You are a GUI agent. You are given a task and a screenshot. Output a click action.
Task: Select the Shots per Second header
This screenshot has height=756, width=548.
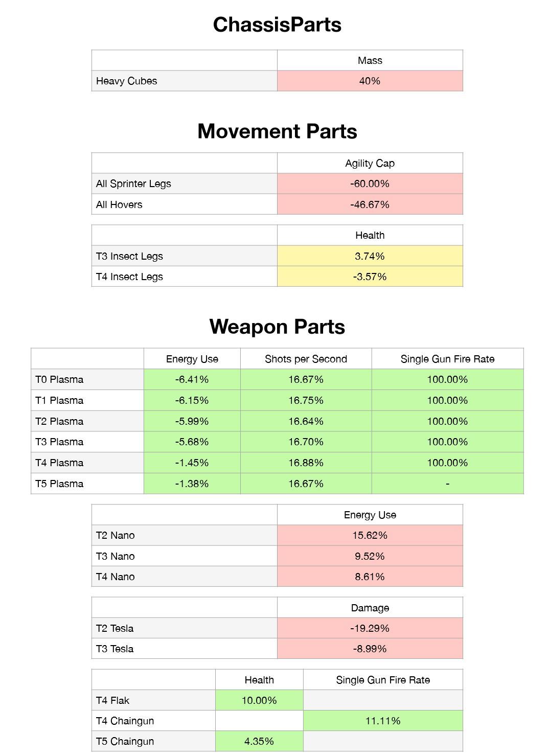pos(306,359)
